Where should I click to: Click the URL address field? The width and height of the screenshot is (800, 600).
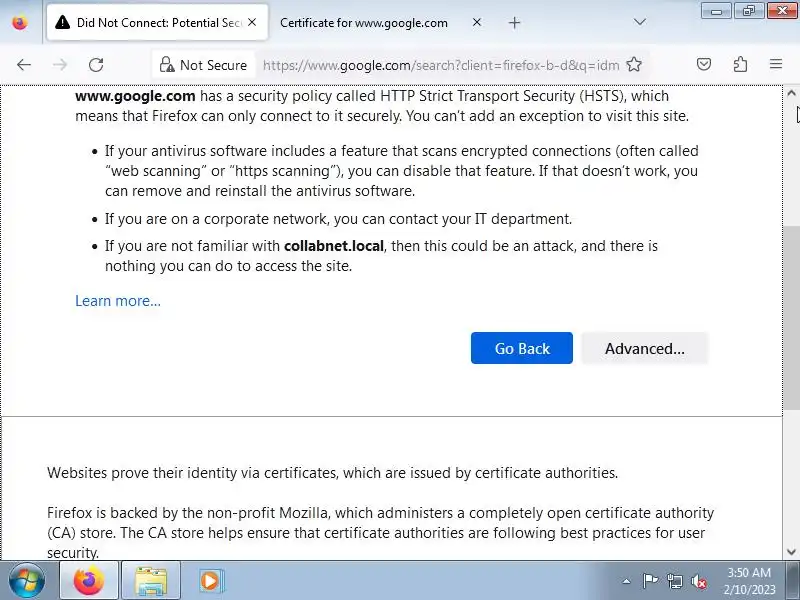pos(441,65)
